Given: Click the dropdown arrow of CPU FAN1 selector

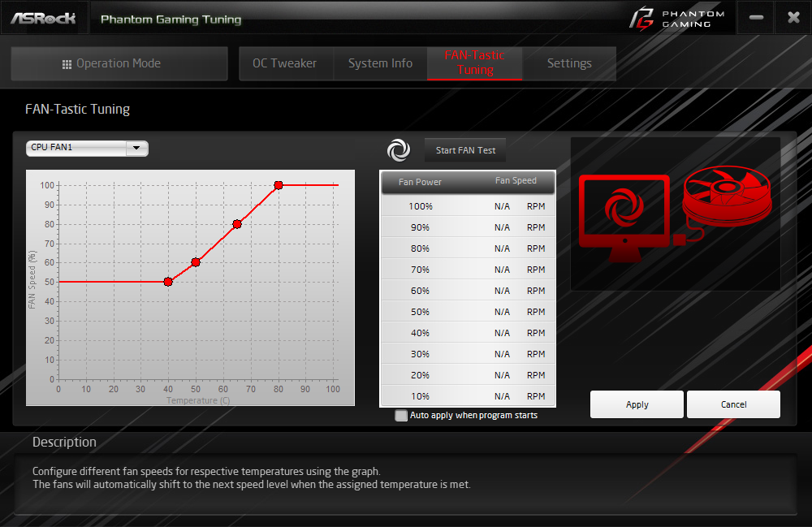Looking at the screenshot, I should point(136,148).
